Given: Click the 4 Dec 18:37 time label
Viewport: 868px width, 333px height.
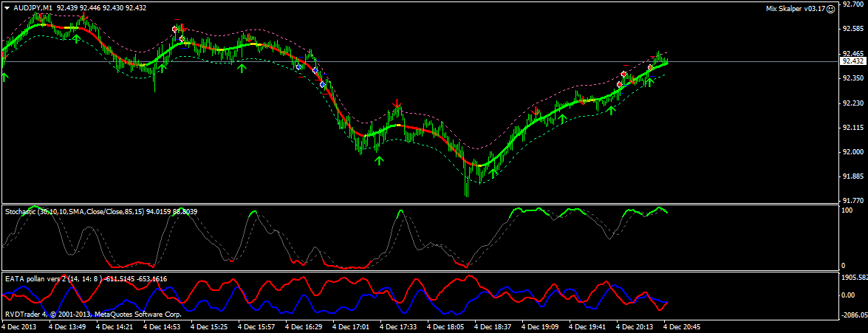Looking at the screenshot, I should click(x=493, y=328).
